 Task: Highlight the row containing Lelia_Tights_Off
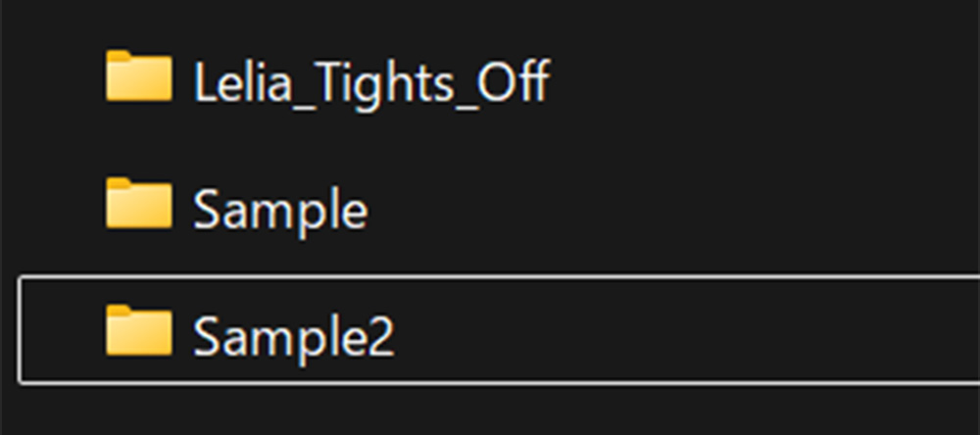(499, 80)
